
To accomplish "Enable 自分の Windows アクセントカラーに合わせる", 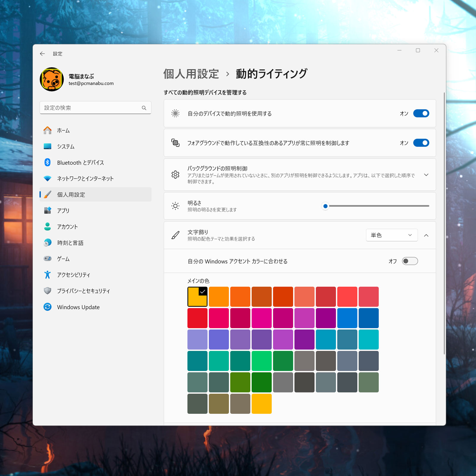I will coord(410,261).
